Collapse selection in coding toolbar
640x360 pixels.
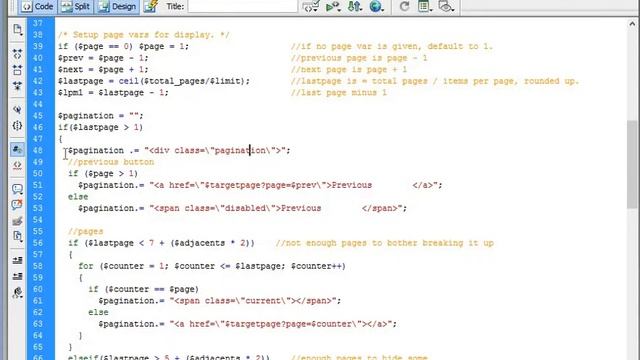click(17, 70)
